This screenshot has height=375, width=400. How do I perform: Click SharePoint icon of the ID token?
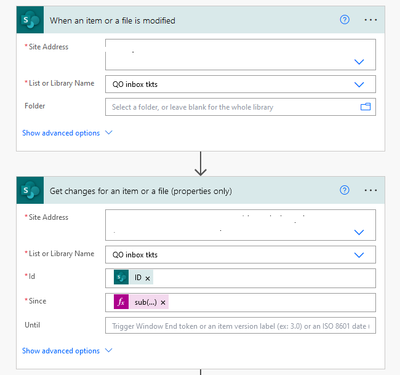click(121, 277)
